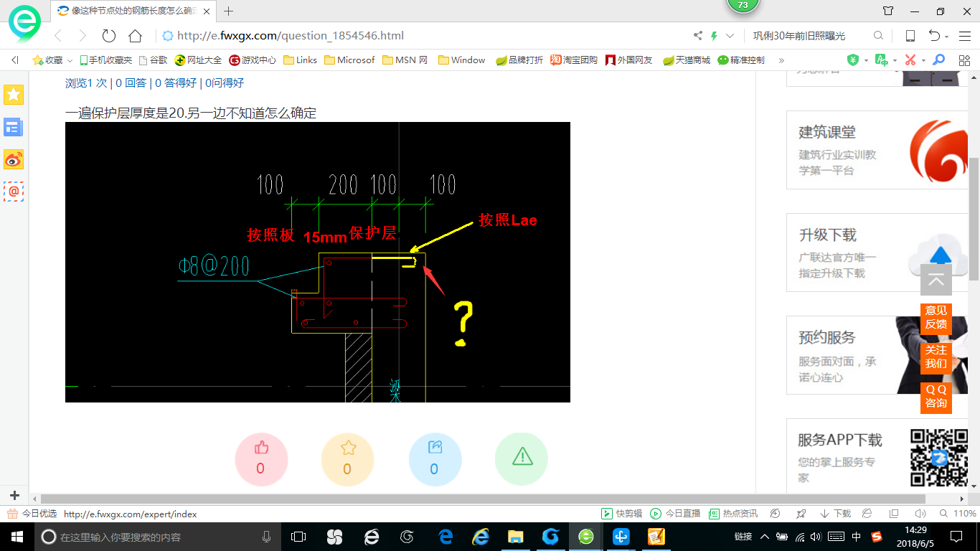Click the yellow star favorite button
Screen dimensions: 980x551
coord(348,458)
